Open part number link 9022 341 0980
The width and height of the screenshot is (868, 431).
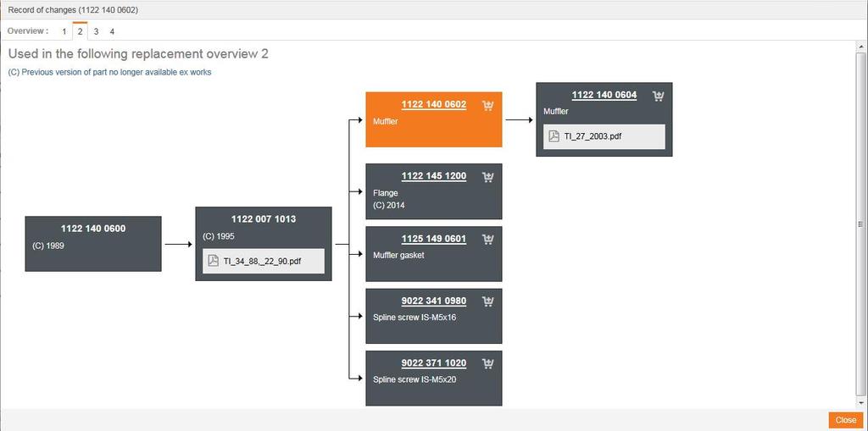[x=433, y=301]
